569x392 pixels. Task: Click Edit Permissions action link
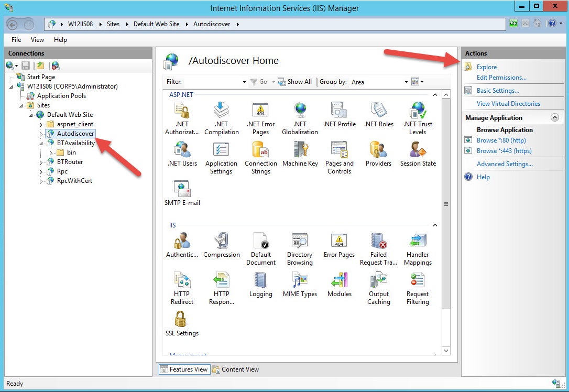(501, 78)
